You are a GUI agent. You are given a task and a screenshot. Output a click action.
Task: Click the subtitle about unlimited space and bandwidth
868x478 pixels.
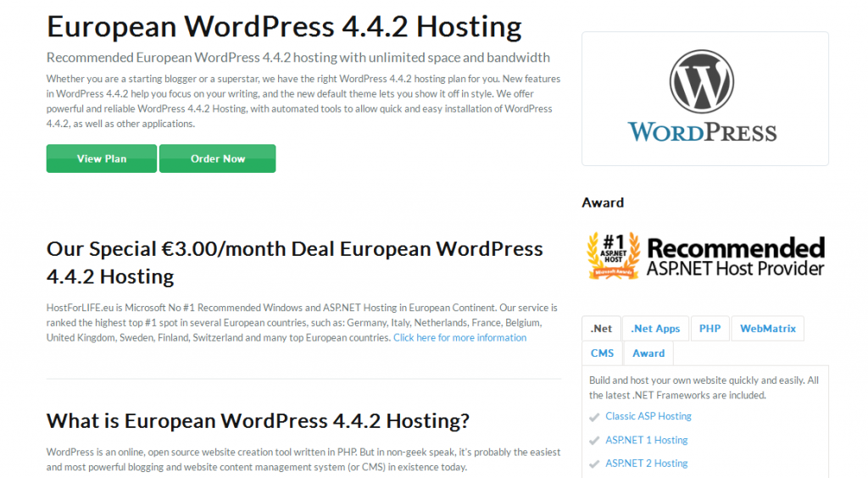click(x=298, y=58)
